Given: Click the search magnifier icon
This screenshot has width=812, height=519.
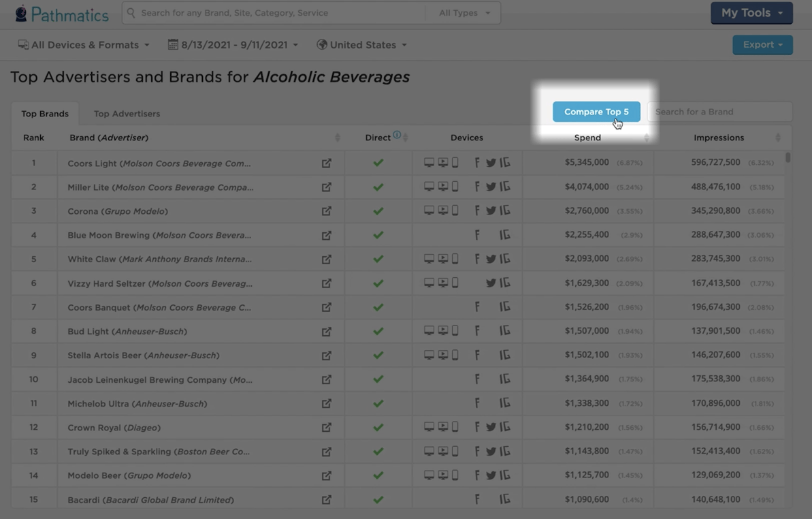Looking at the screenshot, I should [x=131, y=12].
